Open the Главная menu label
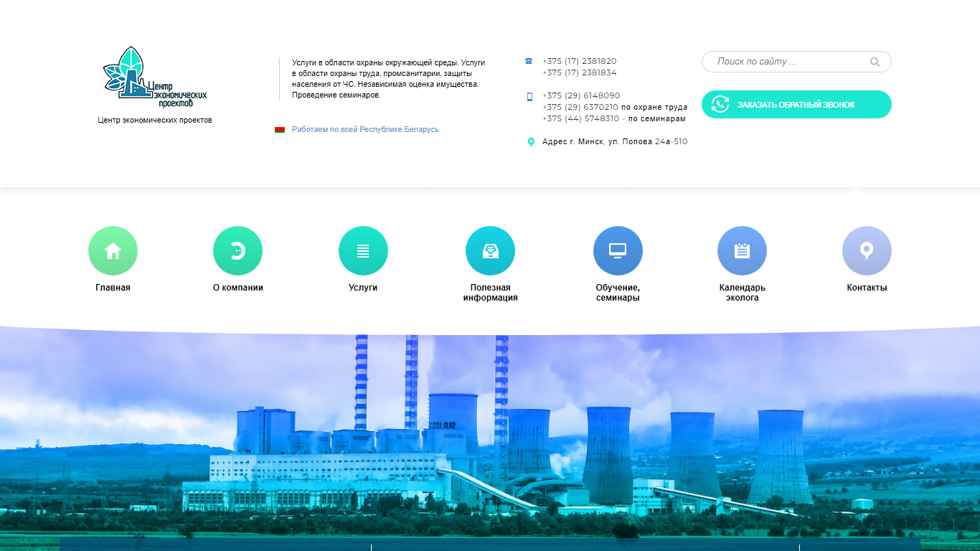This screenshot has height=551, width=980. [x=113, y=288]
